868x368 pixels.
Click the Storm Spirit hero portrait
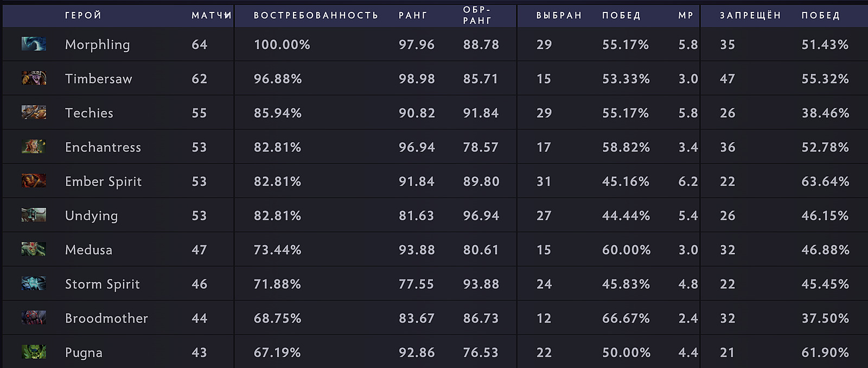tap(34, 283)
